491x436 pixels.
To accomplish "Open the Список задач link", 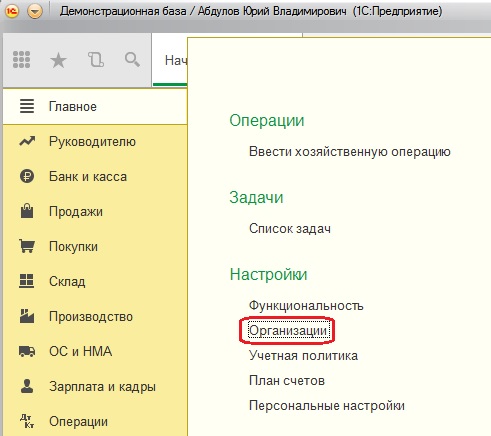I will click(x=290, y=229).
